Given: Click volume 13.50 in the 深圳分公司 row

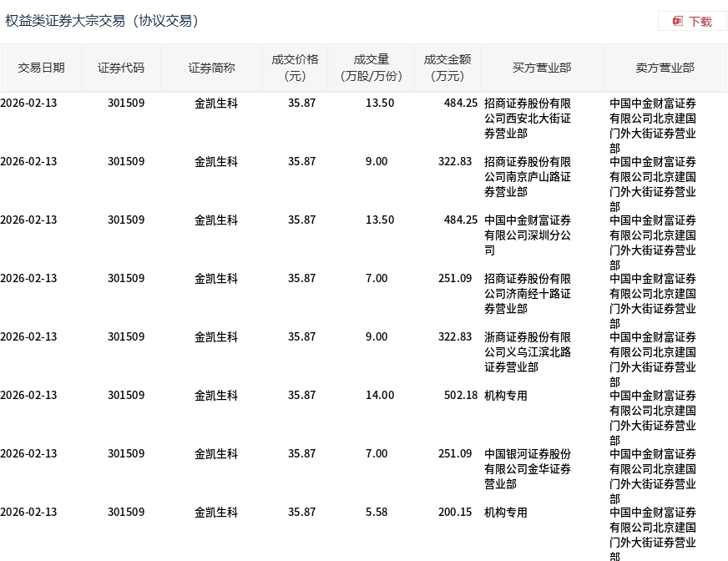Looking at the screenshot, I should [380, 220].
